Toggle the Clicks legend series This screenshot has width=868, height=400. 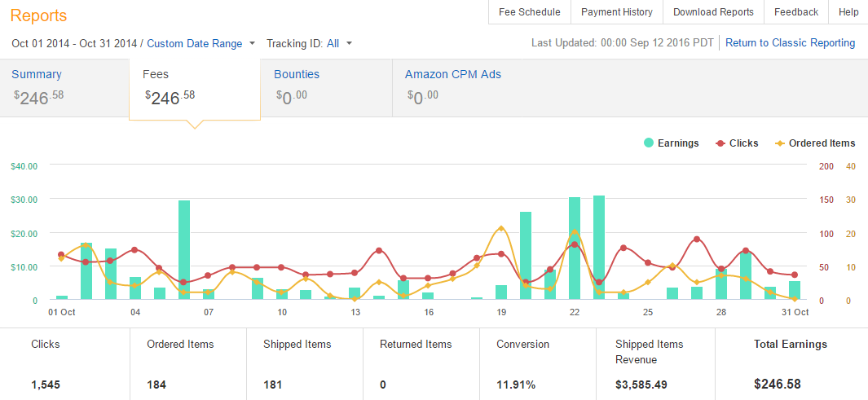point(737,143)
